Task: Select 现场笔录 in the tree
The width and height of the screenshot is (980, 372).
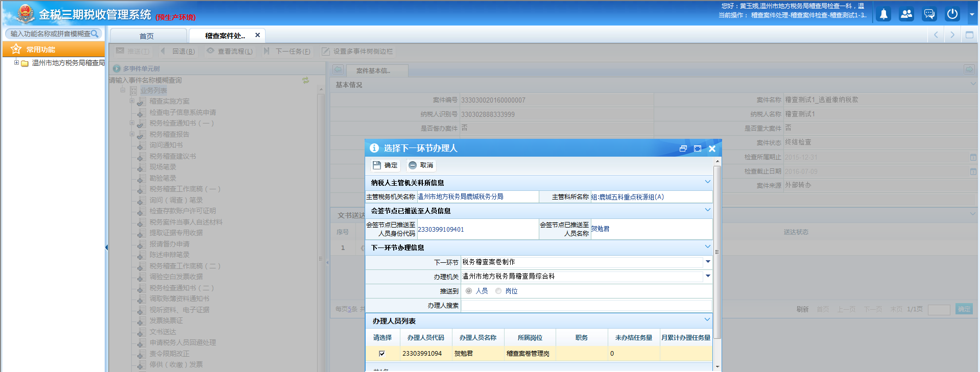Action: (x=163, y=167)
